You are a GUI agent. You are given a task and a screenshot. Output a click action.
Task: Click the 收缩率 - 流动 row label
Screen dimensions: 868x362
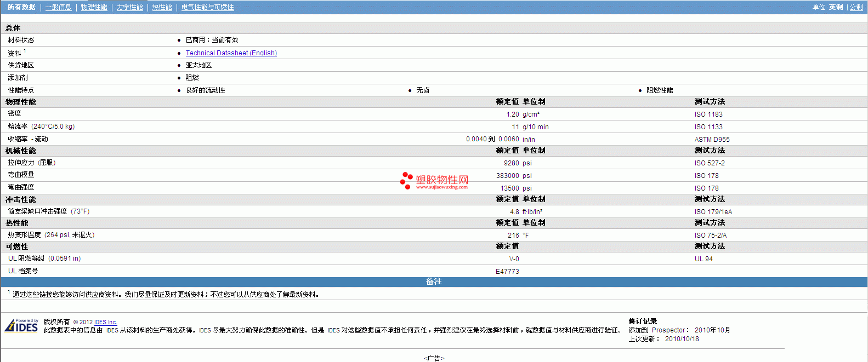tap(28, 139)
